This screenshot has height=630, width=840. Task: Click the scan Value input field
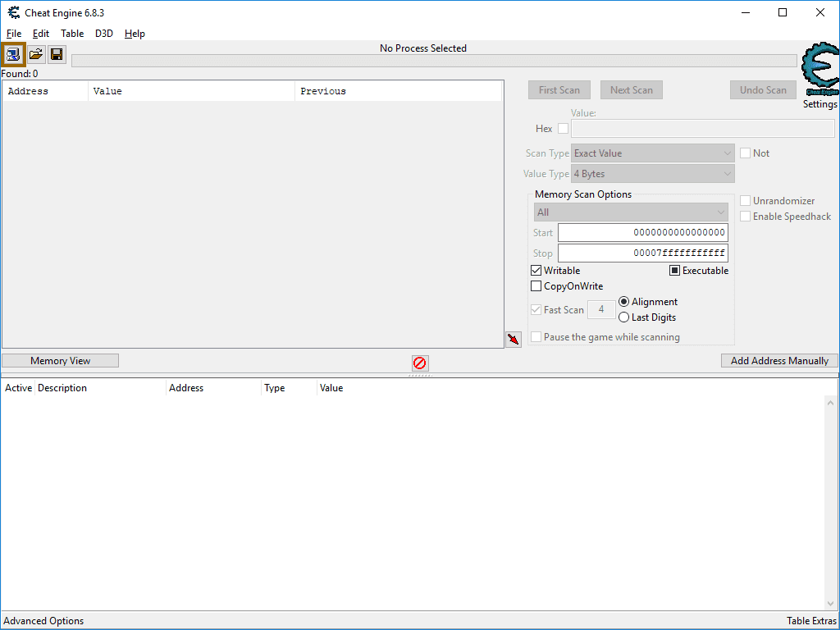pos(703,129)
